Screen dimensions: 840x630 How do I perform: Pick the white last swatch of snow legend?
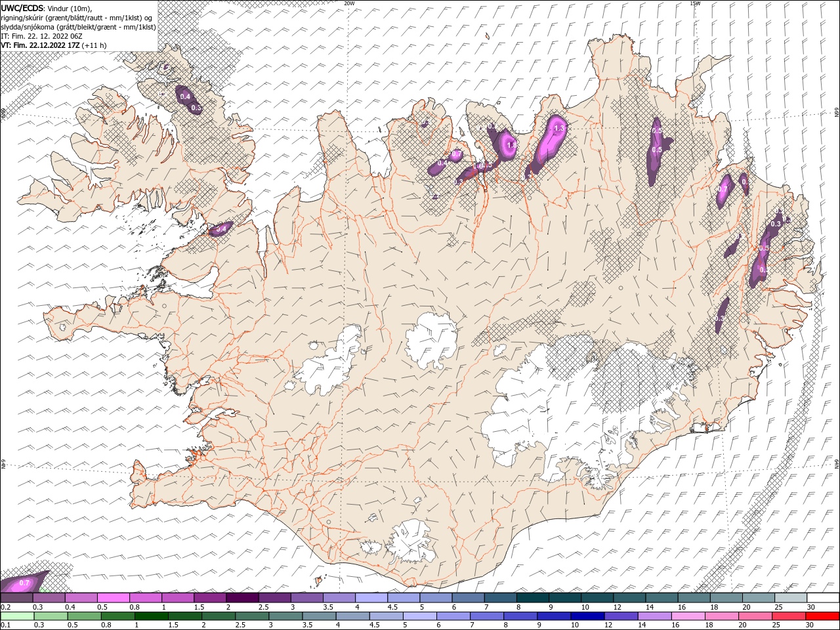822,598
